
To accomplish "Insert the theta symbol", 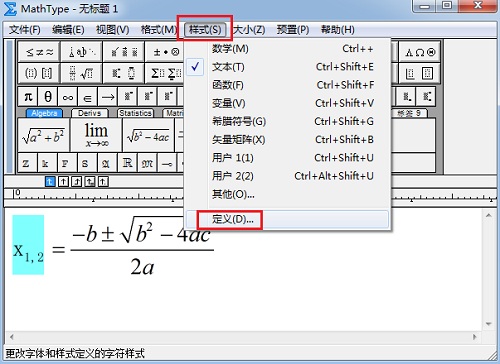I will (x=48, y=97).
